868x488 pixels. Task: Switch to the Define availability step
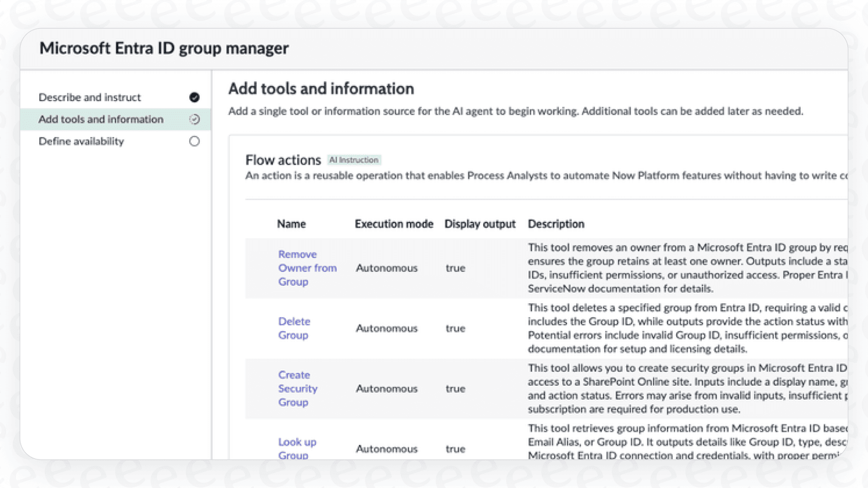point(81,141)
